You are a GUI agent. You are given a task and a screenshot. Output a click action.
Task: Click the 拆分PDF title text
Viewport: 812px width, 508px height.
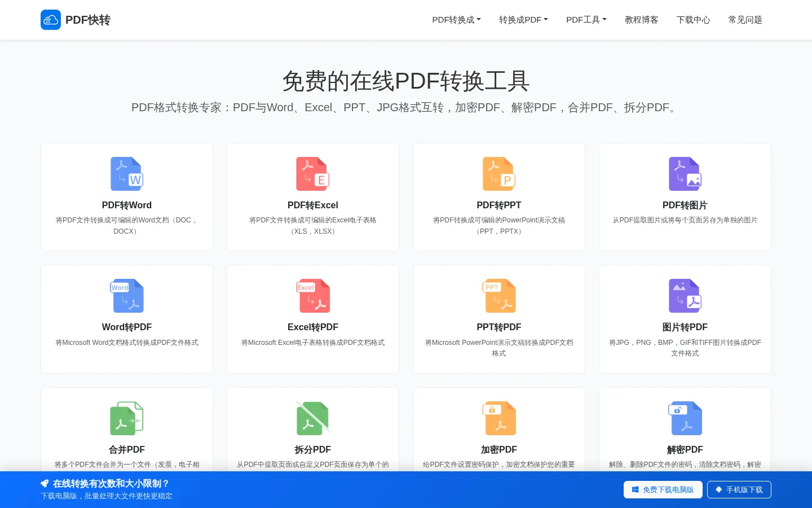(x=313, y=449)
